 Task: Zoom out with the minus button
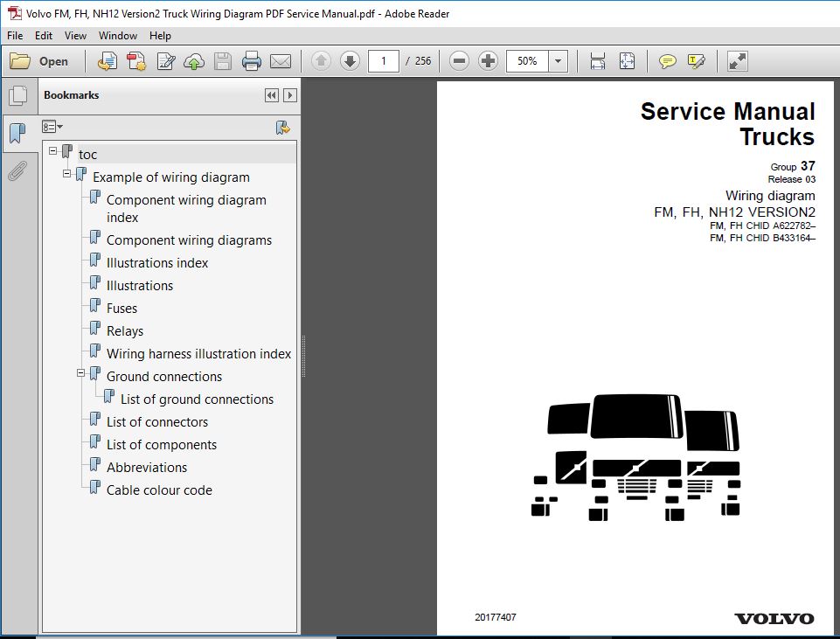459,61
